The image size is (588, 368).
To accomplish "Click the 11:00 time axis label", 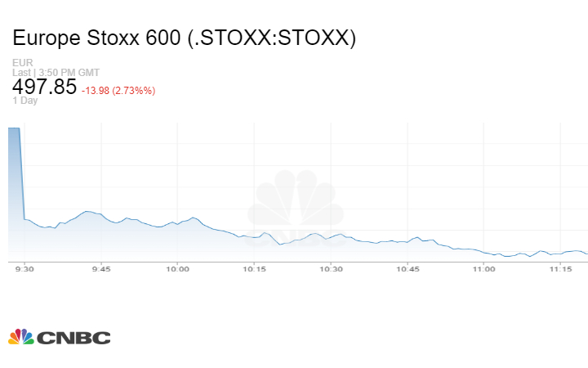I will pyautogui.click(x=484, y=268).
